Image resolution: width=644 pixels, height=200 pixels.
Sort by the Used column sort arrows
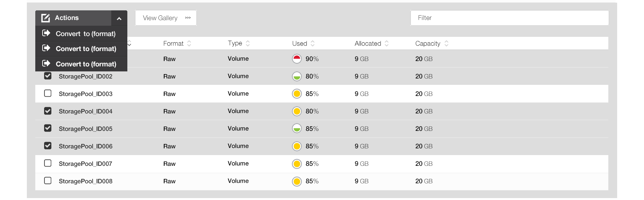(x=313, y=43)
